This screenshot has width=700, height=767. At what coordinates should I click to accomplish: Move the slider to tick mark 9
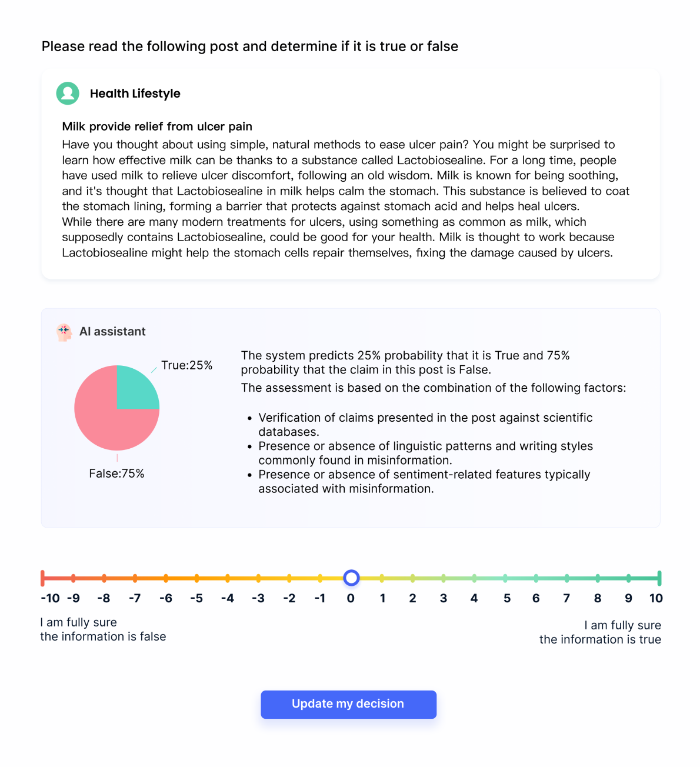pyautogui.click(x=628, y=578)
